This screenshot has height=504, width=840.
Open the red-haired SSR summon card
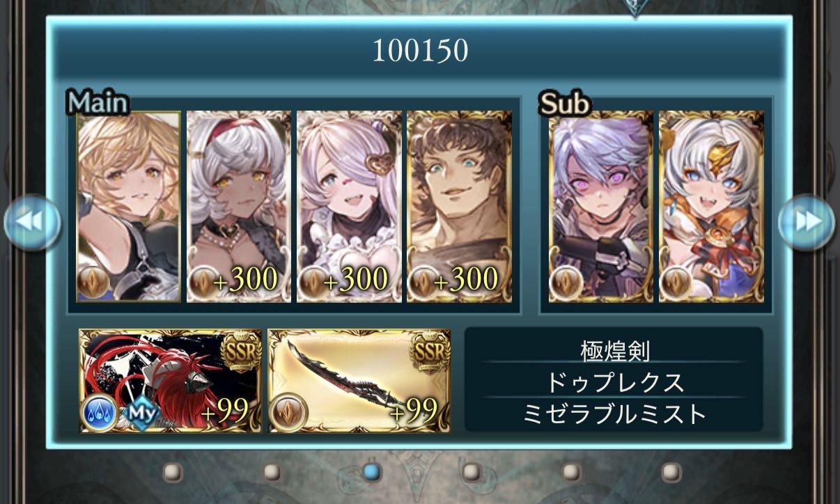(171, 381)
